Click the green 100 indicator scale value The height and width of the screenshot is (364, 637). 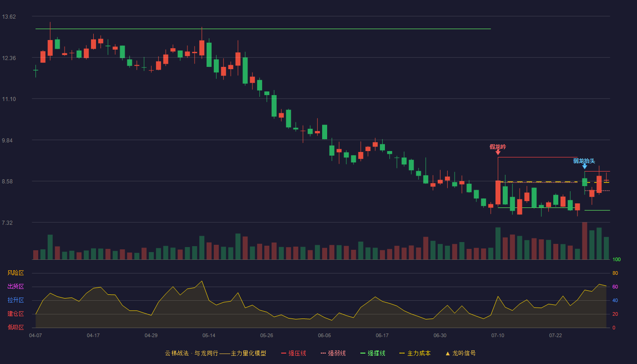617,260
